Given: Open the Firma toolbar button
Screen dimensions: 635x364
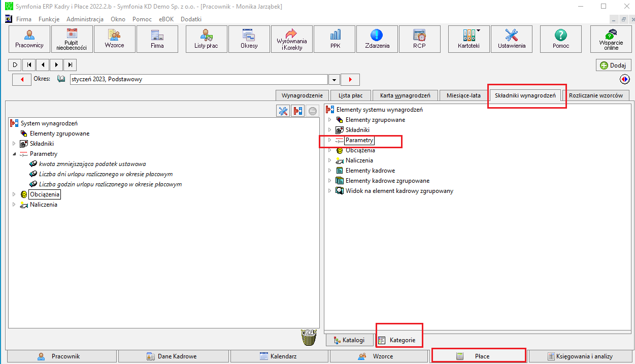Looking at the screenshot, I should [x=157, y=39].
